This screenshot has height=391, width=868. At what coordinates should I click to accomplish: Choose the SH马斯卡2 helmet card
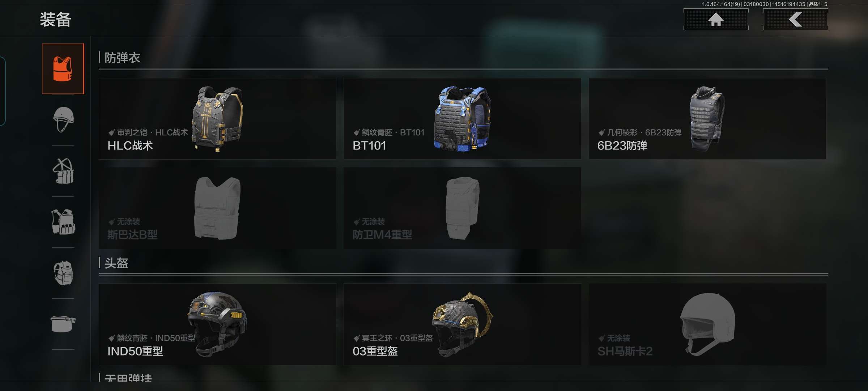coord(707,324)
